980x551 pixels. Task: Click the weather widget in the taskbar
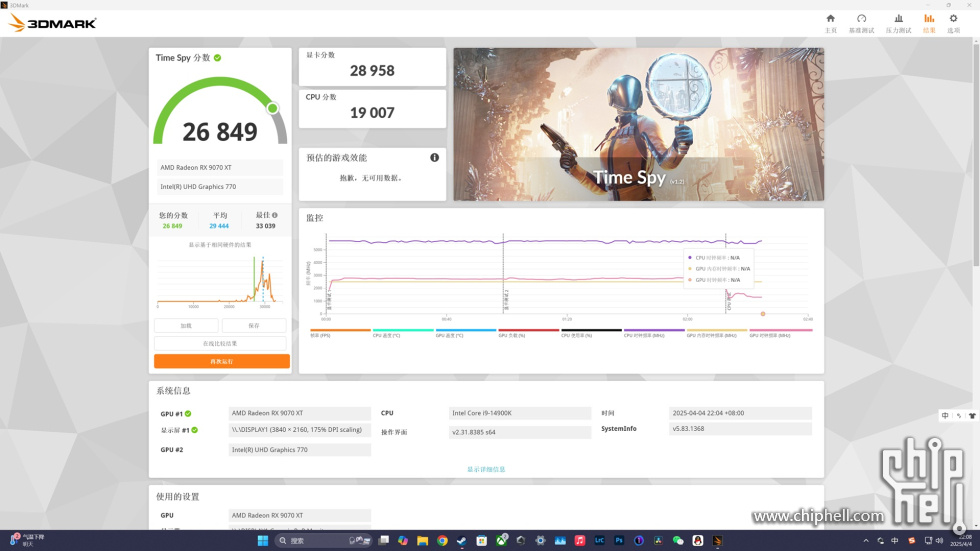[x=28, y=540]
